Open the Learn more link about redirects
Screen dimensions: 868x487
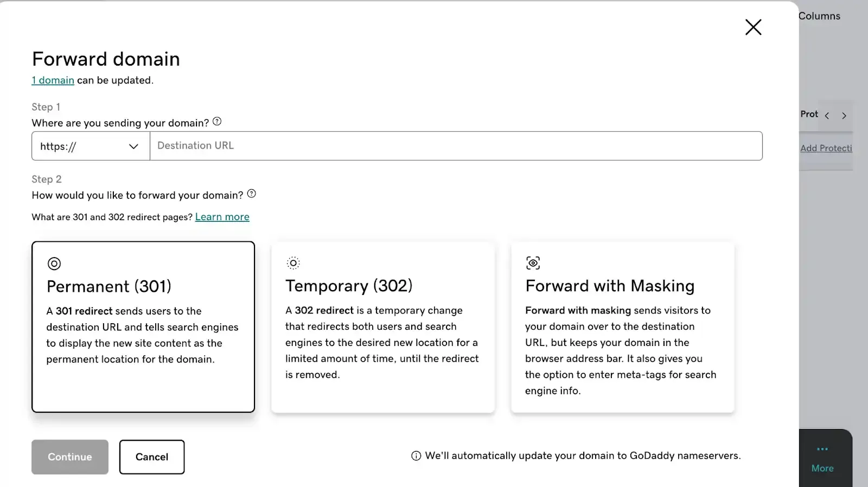click(x=222, y=216)
